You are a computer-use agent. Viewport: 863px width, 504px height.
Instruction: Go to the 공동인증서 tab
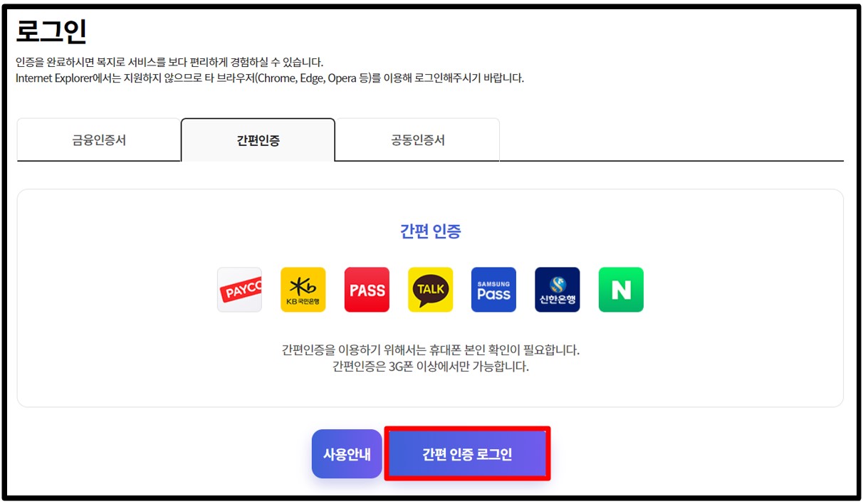[418, 140]
